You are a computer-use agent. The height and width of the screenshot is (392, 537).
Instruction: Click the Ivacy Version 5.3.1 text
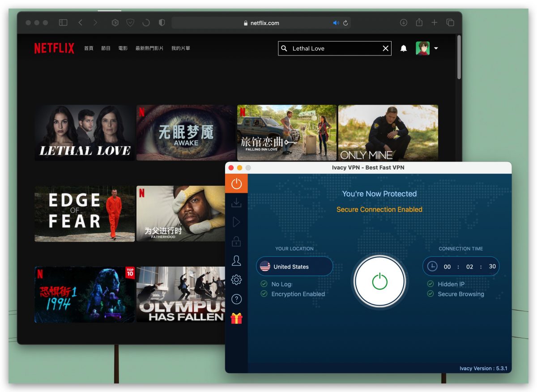[x=483, y=368]
